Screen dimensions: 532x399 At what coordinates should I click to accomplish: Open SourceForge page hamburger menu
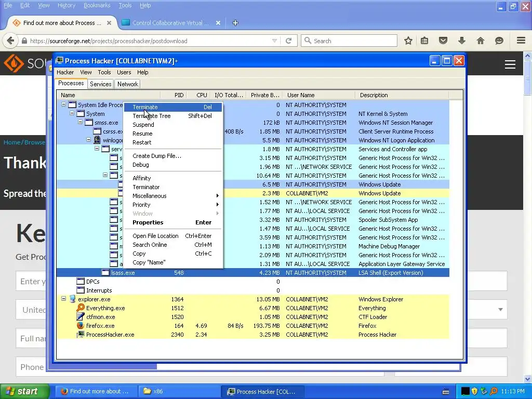point(510,64)
